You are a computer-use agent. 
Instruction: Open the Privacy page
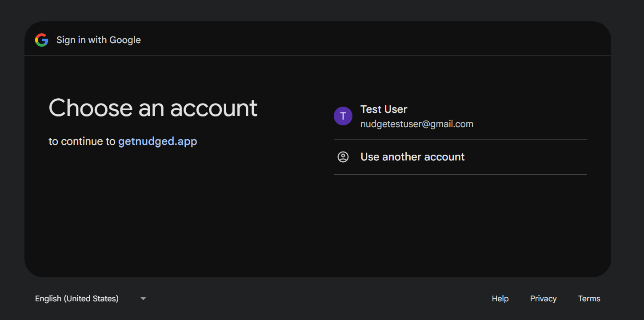tap(543, 298)
